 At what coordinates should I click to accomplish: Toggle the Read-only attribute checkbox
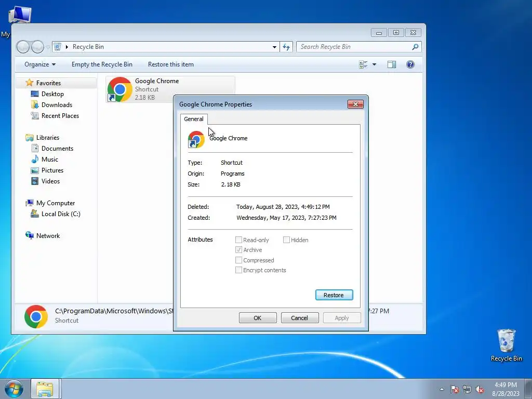[238, 240]
